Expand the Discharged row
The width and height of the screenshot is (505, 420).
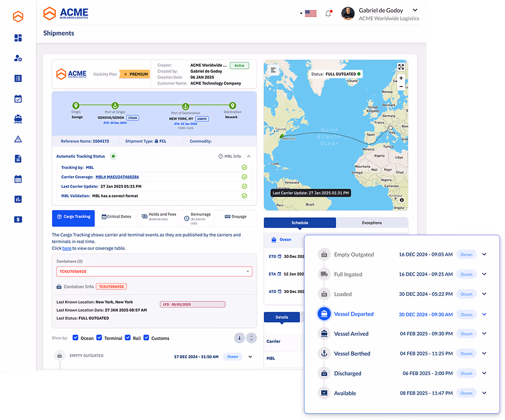click(x=484, y=373)
